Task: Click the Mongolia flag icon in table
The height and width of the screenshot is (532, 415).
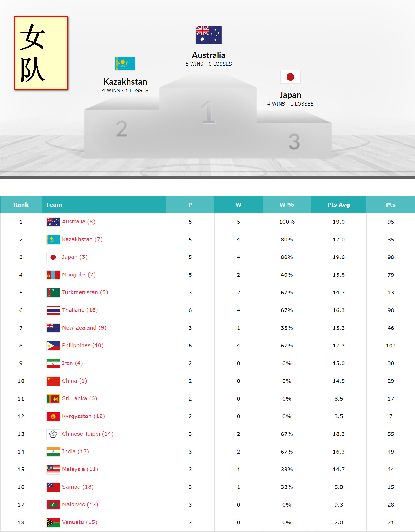Action: (x=53, y=275)
